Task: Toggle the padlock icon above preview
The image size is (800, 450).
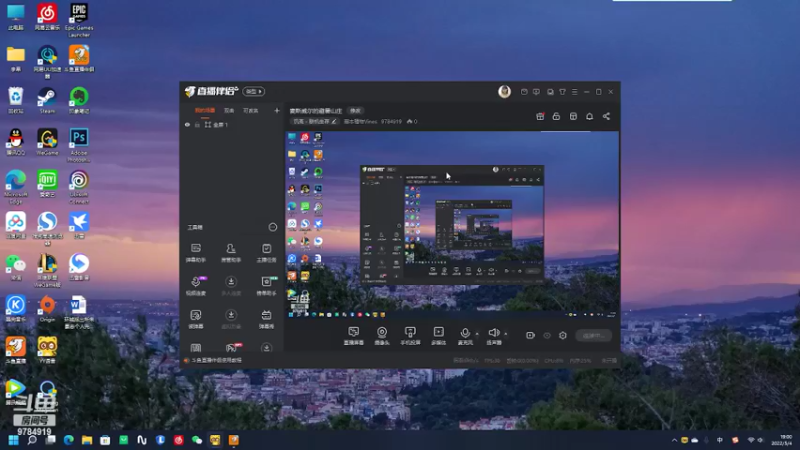Action: click(556, 116)
